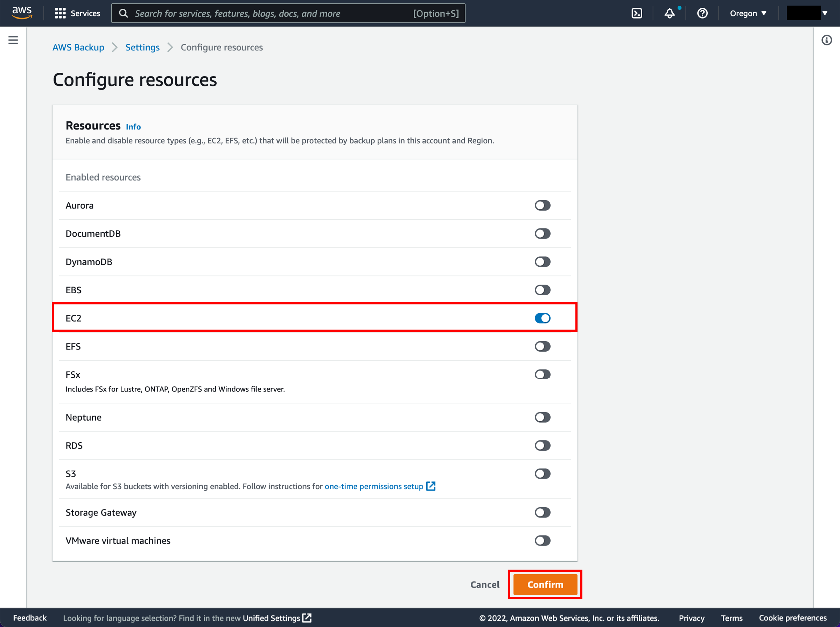Enable the VMware virtual machines toggle
The image size is (840, 627).
[x=542, y=541]
